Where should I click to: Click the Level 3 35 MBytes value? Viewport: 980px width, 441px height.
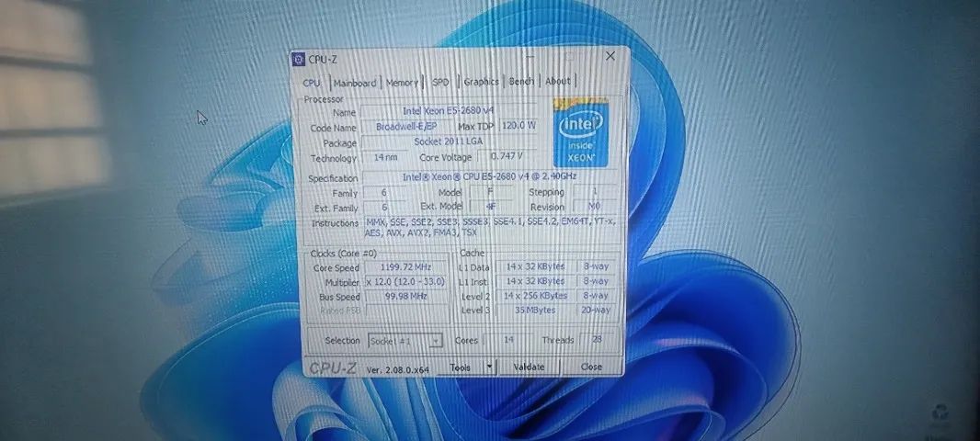point(535,310)
